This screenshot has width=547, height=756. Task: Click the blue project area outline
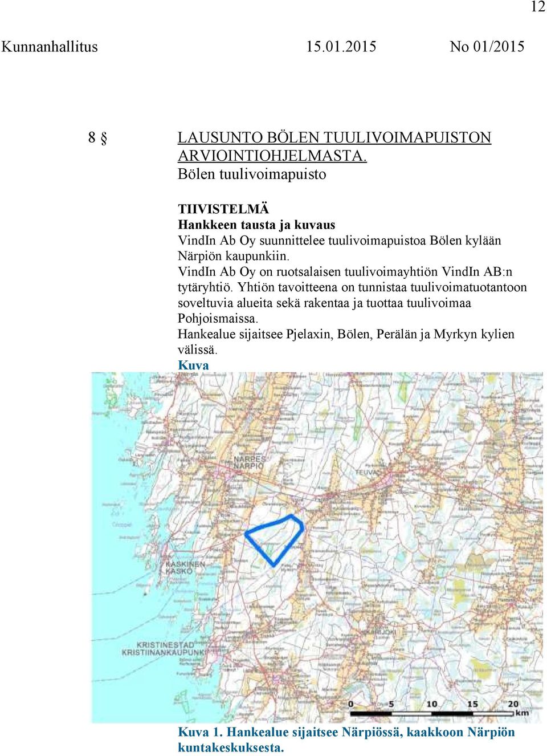[274, 539]
